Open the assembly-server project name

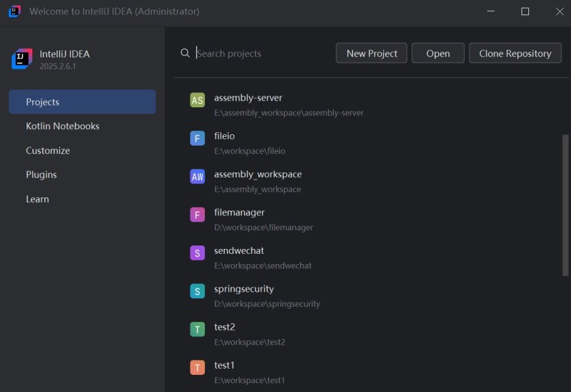(248, 98)
